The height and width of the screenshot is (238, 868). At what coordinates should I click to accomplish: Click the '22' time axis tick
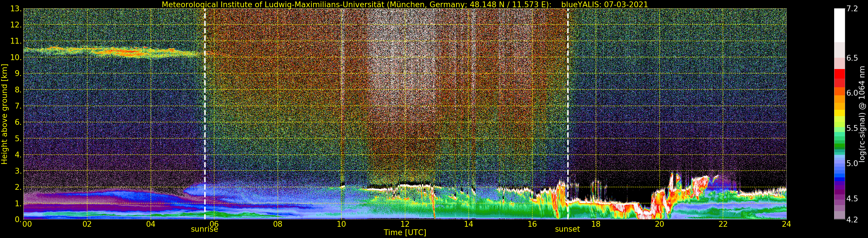point(723,224)
